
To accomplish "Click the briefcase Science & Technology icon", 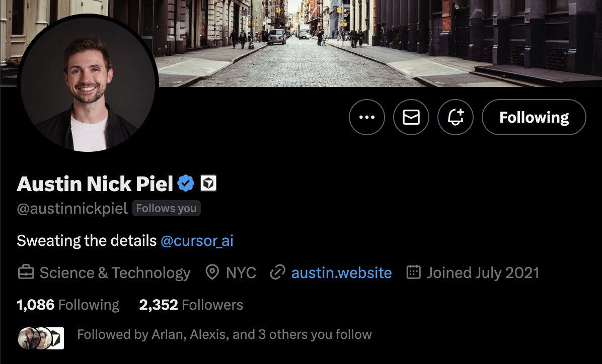I will tap(26, 272).
